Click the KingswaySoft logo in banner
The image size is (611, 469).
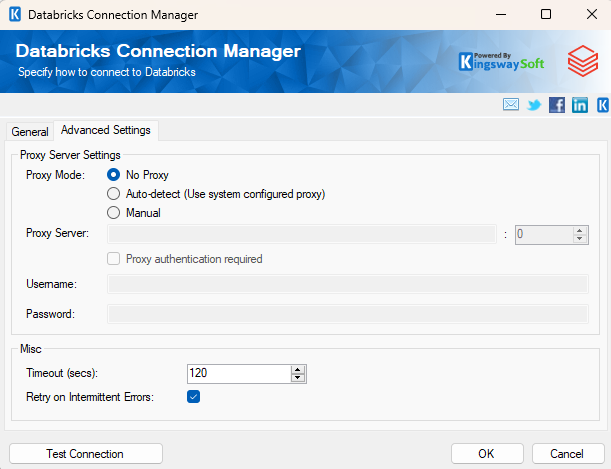click(502, 62)
